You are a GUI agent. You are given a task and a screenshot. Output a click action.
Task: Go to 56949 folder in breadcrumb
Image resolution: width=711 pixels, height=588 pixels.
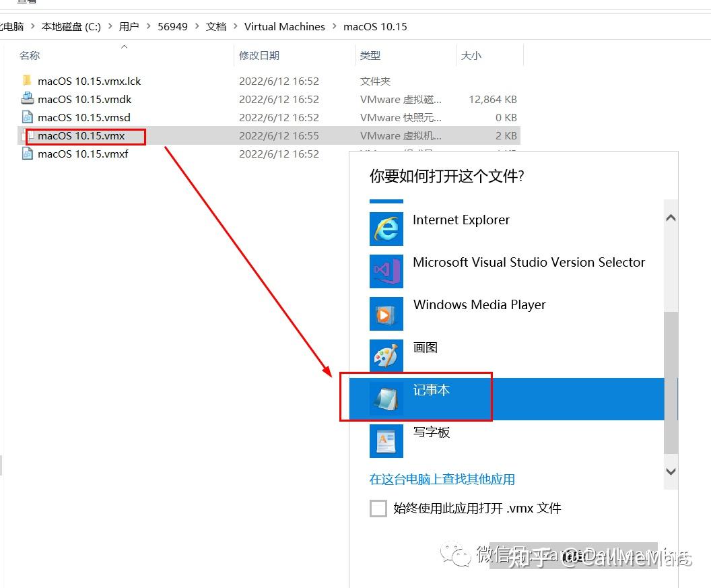coord(173,26)
